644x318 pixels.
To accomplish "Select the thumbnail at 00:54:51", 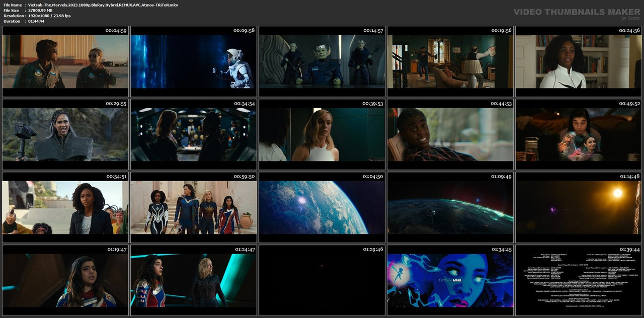I will (x=65, y=207).
